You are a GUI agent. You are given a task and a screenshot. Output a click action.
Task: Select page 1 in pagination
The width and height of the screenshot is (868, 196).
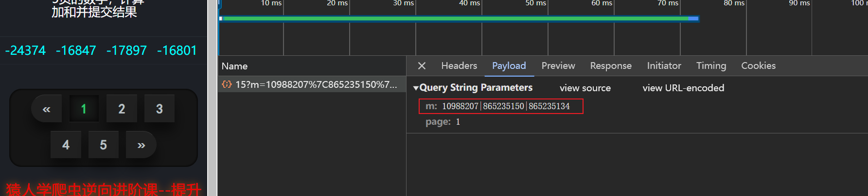click(x=84, y=109)
